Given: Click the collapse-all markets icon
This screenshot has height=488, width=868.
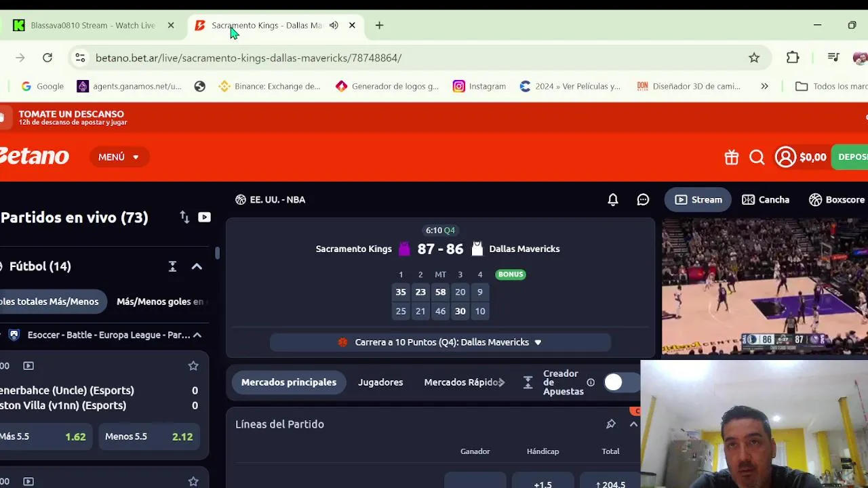Looking at the screenshot, I should click(528, 383).
